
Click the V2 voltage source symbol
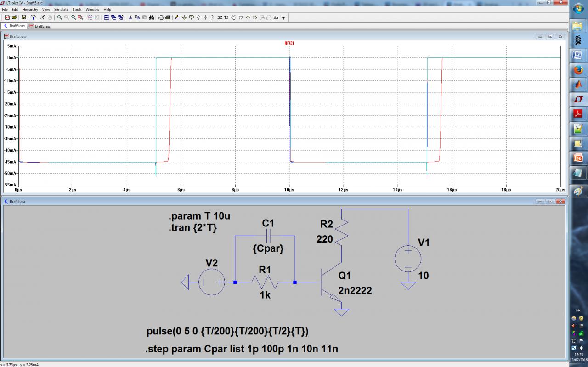[x=211, y=282]
